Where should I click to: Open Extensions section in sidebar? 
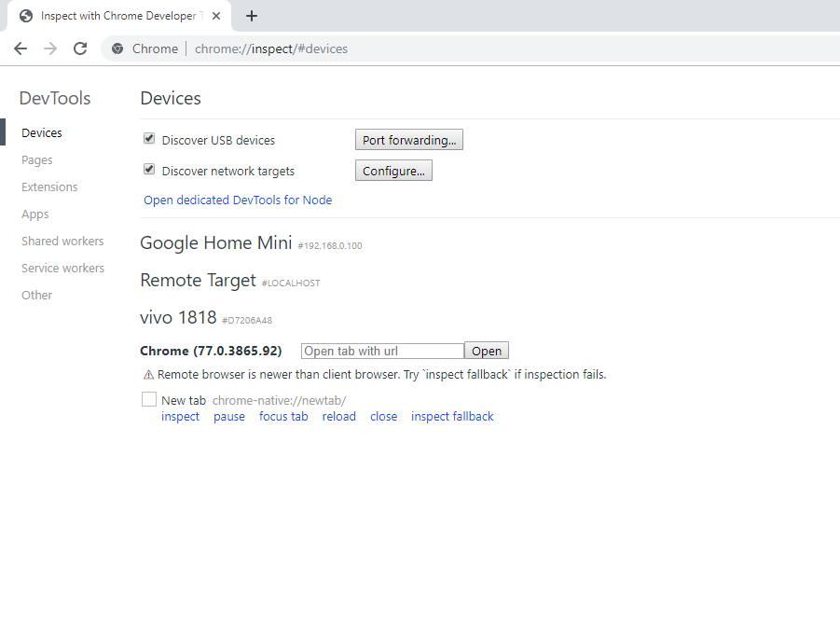coord(49,187)
